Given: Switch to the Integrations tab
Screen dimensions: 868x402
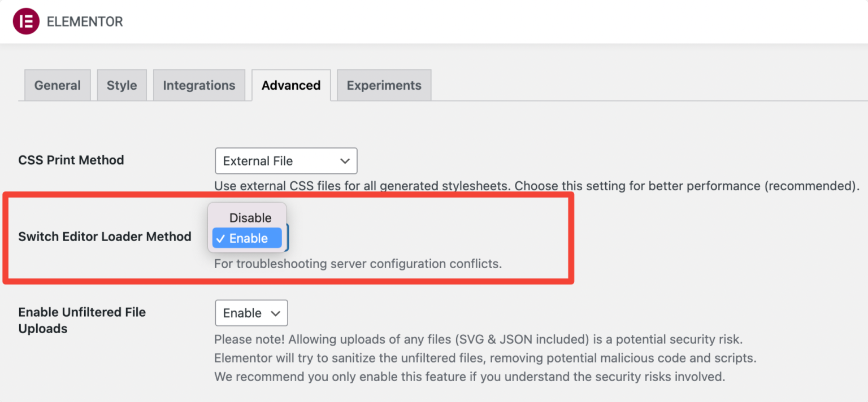Looking at the screenshot, I should tap(199, 85).
